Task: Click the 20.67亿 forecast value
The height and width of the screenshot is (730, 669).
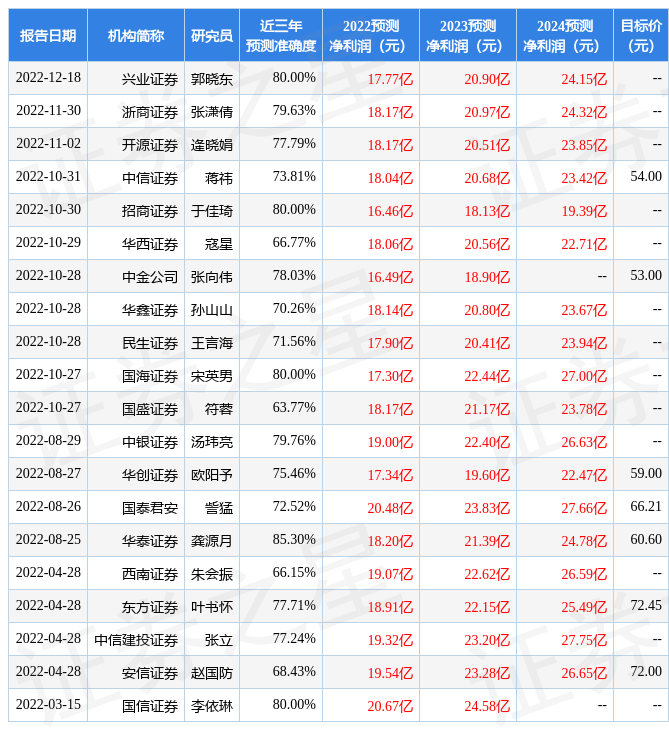Action: click(x=390, y=706)
